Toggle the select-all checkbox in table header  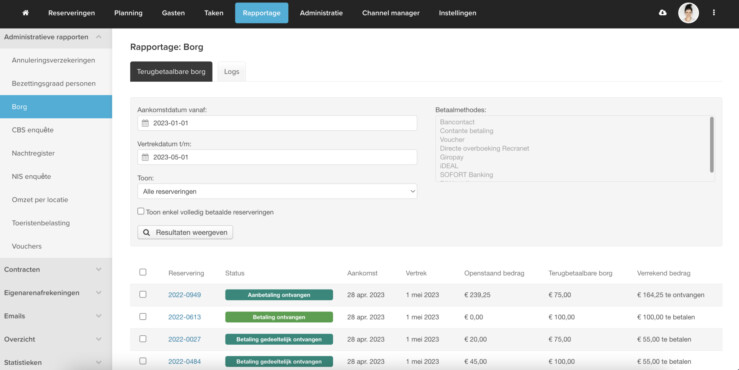point(143,272)
